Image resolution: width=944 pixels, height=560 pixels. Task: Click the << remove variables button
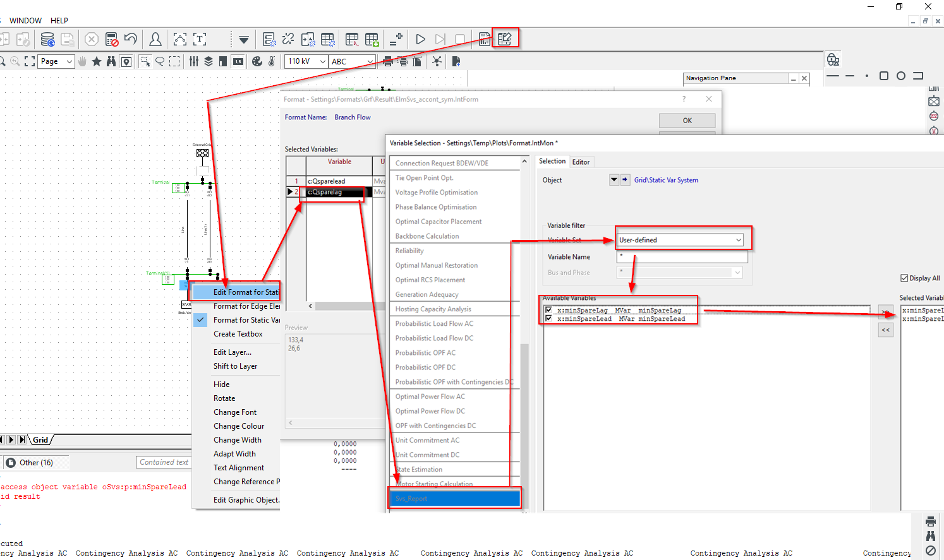point(885,330)
